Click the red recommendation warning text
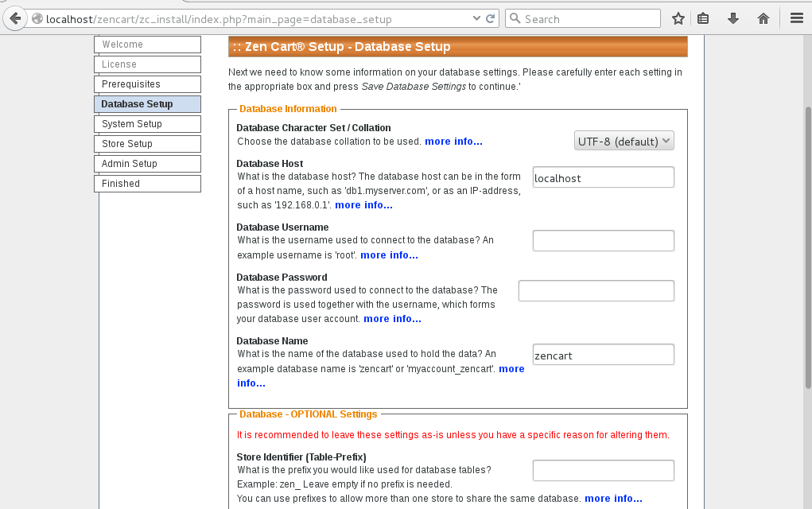812x509 pixels. pyautogui.click(x=453, y=435)
